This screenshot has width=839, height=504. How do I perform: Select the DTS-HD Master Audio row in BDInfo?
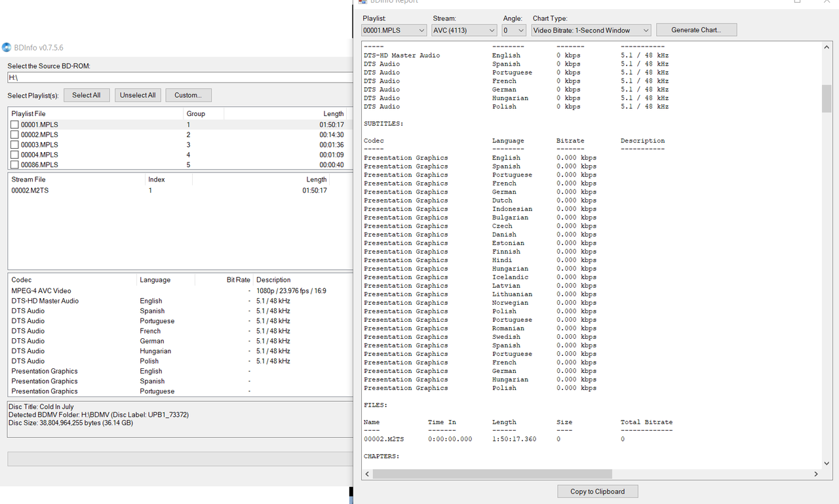180,301
